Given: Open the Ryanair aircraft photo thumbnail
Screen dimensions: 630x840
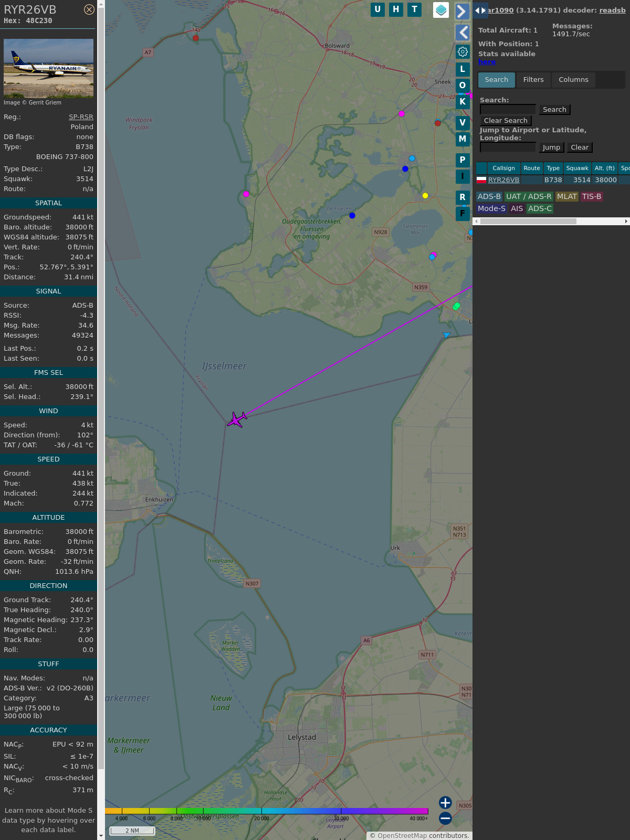Looking at the screenshot, I should pyautogui.click(x=48, y=68).
